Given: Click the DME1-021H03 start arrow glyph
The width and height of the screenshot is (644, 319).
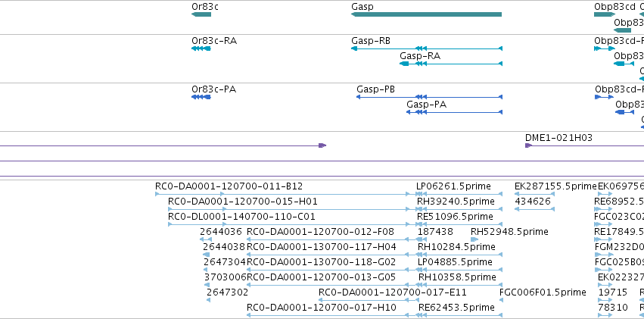Looking at the screenshot, I should pyautogui.click(x=528, y=145).
